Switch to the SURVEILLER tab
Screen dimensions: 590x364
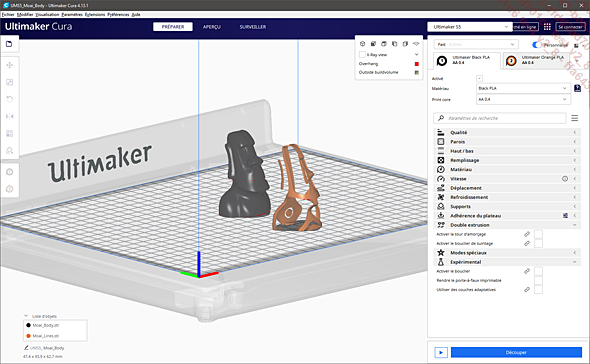pyautogui.click(x=253, y=27)
